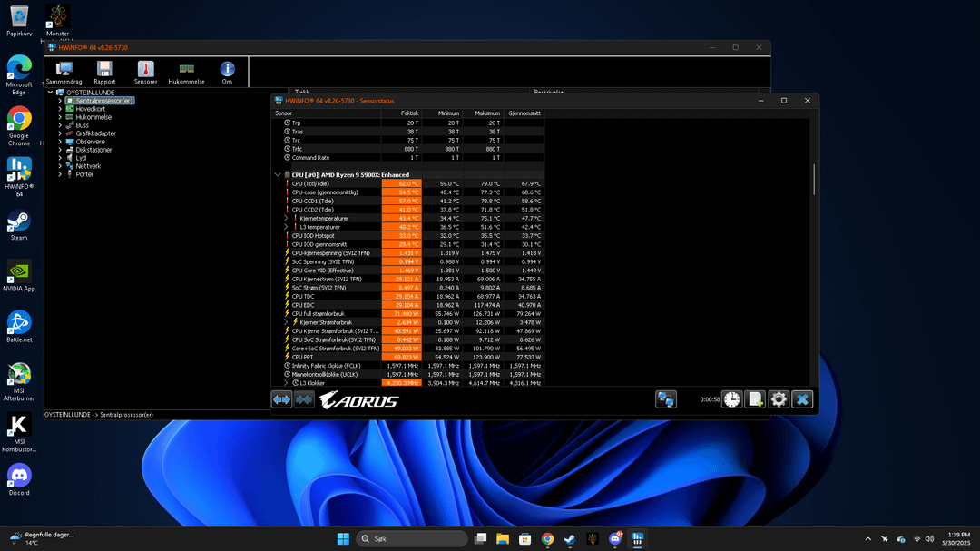Open Sammendrag (summary) in HWiNFO toolbar
Viewport: 980px width, 551px height.
pos(64,73)
